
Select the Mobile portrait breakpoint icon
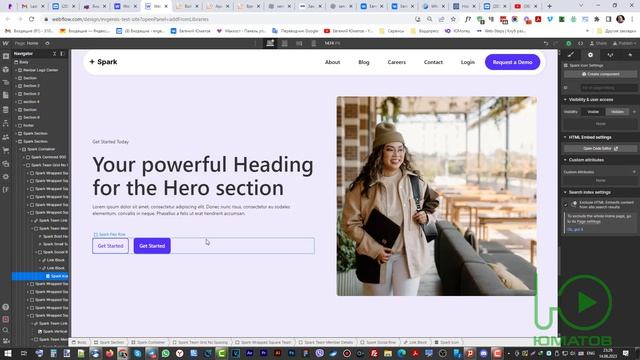tap(313, 43)
